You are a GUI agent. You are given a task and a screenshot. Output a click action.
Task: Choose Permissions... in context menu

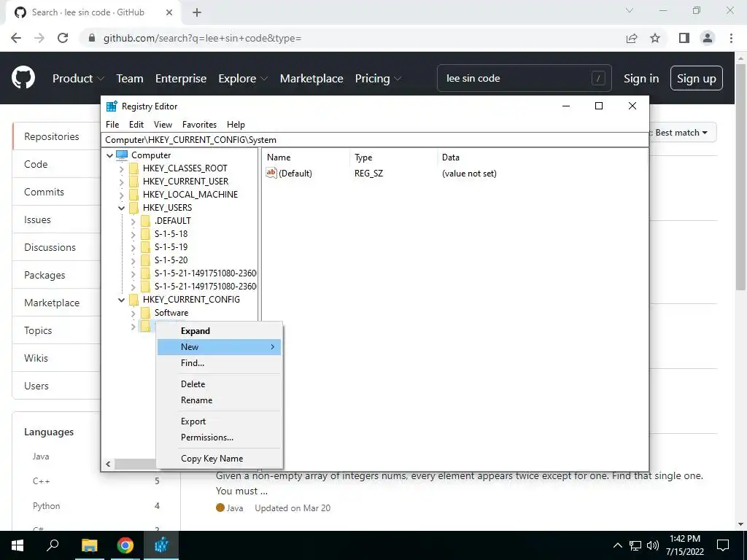[219, 437]
